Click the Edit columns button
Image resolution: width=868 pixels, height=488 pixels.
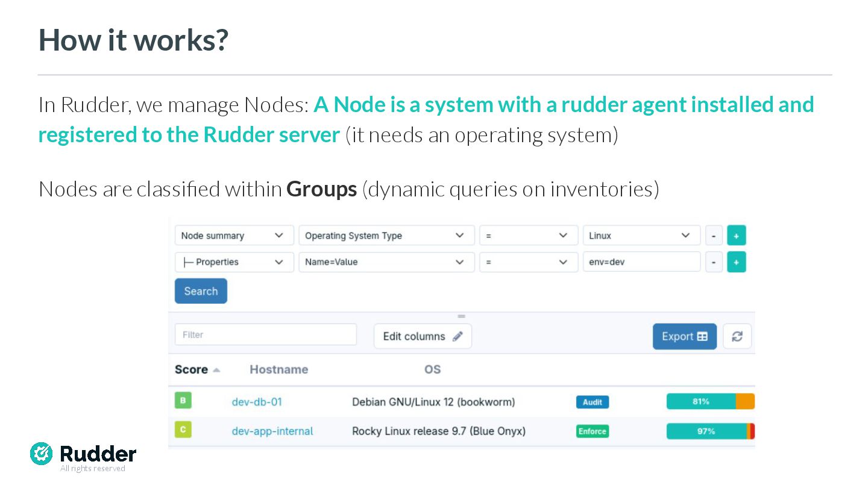point(423,336)
